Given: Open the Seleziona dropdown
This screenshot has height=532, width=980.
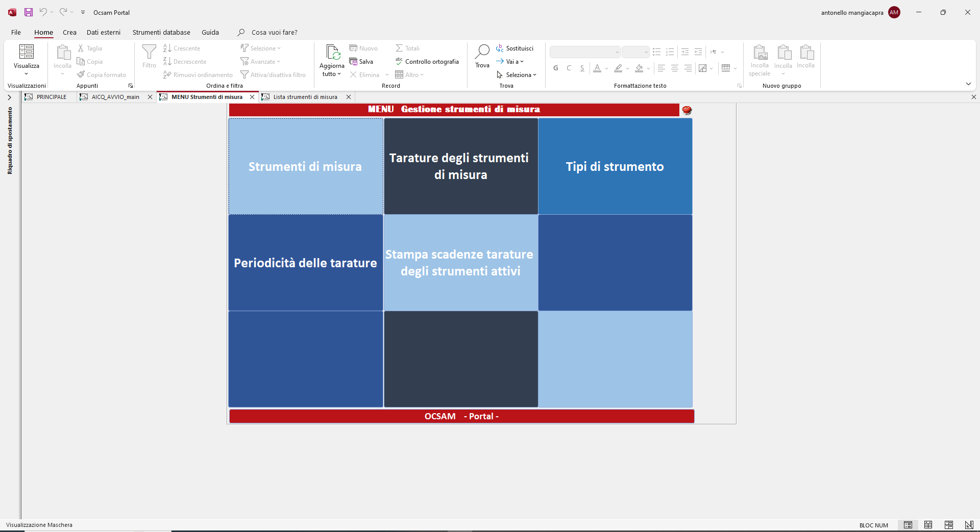Looking at the screenshot, I should coord(517,75).
